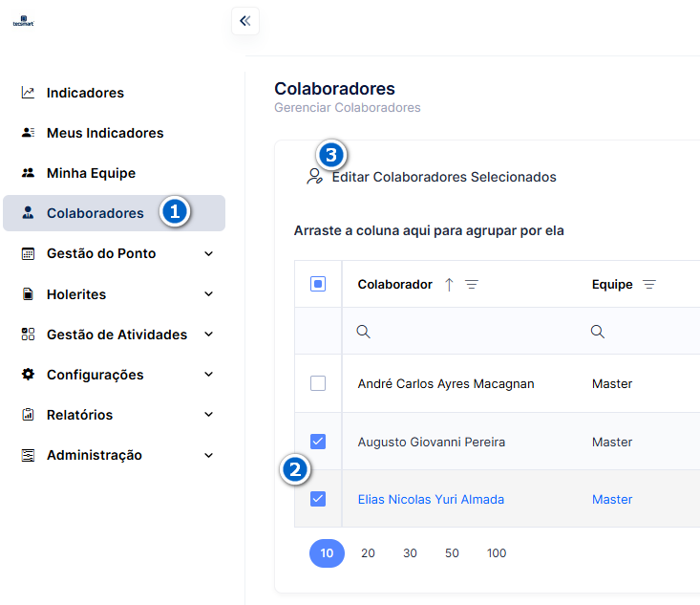Click the Indicadores chart icon
This screenshot has height=605, width=700.
(28, 93)
